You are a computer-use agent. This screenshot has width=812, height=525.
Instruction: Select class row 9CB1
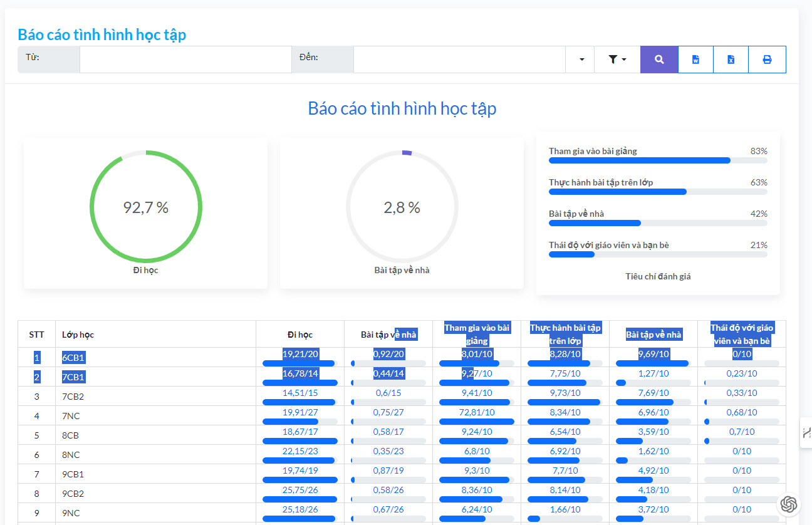pos(402,474)
